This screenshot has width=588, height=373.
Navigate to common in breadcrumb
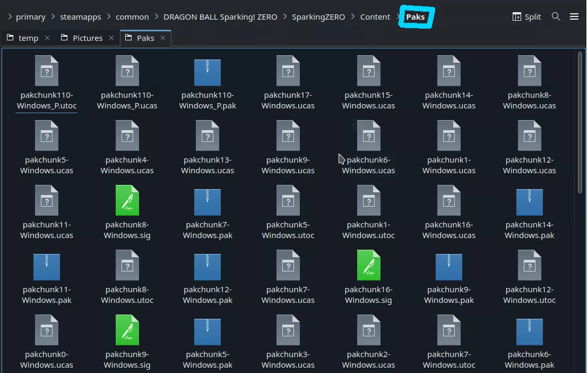click(132, 17)
